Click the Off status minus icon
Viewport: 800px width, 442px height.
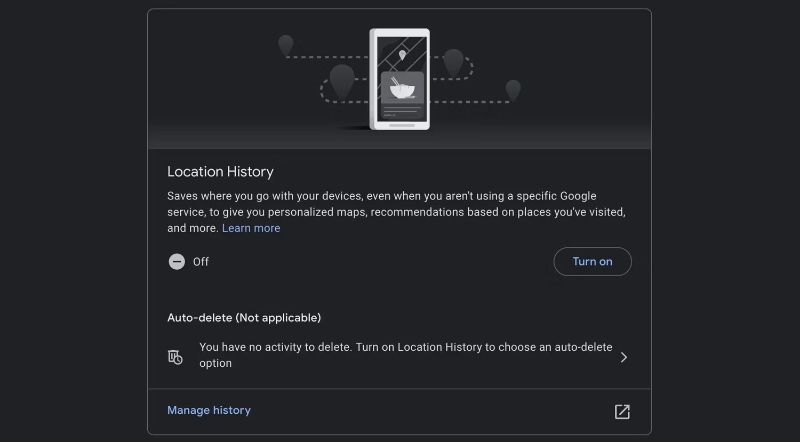pyautogui.click(x=177, y=262)
